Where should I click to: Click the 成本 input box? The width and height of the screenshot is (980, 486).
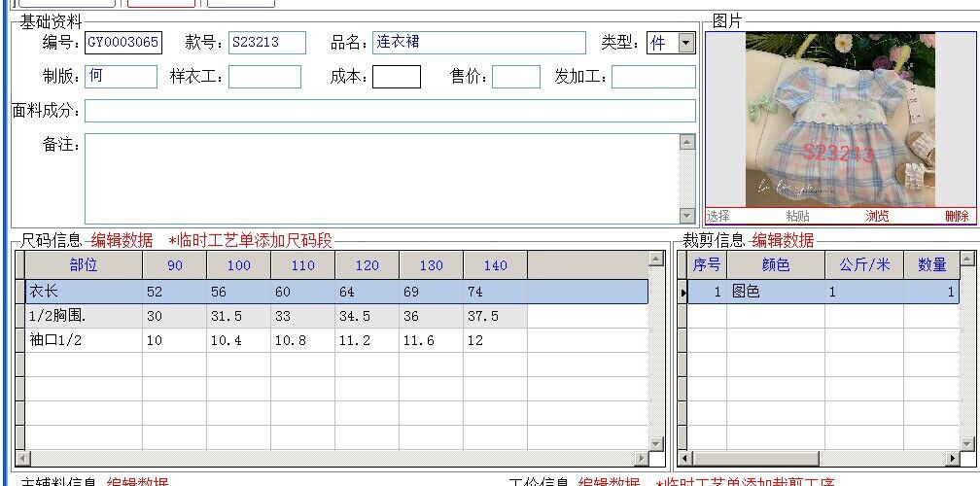point(397,77)
